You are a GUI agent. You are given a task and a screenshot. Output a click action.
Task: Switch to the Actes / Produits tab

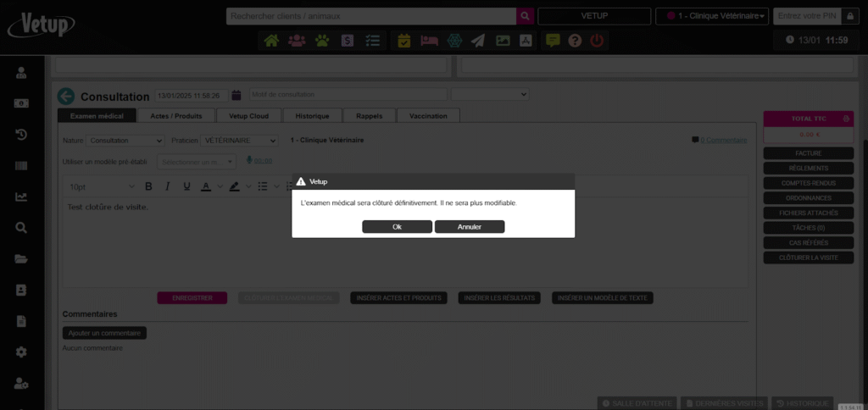pyautogui.click(x=176, y=116)
